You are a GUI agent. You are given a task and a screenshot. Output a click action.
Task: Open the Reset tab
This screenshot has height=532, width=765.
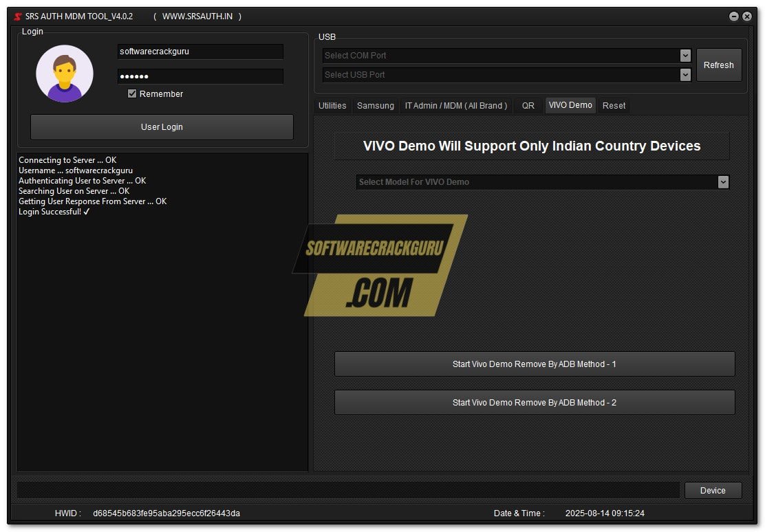[614, 106]
